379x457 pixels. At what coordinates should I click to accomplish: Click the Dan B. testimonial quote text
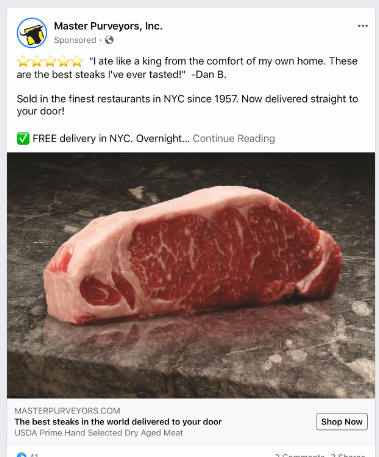coord(187,68)
